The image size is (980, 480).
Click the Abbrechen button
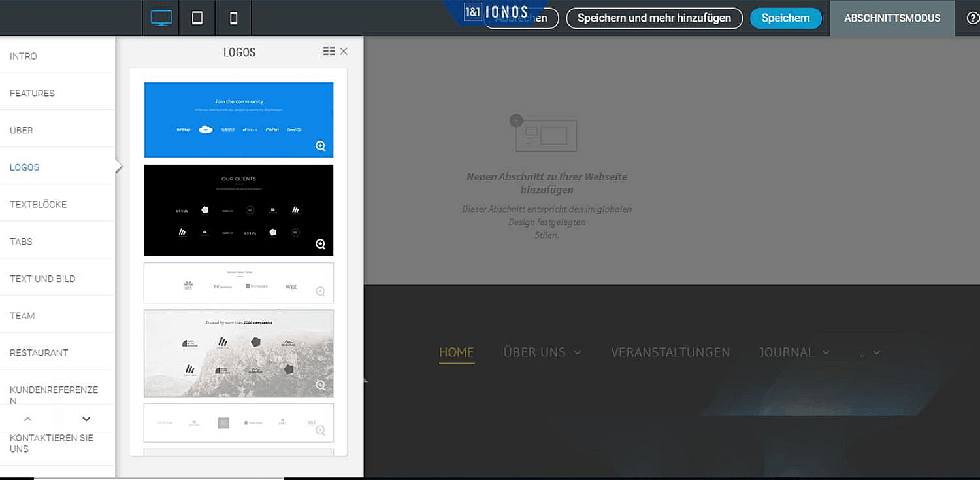pyautogui.click(x=521, y=18)
